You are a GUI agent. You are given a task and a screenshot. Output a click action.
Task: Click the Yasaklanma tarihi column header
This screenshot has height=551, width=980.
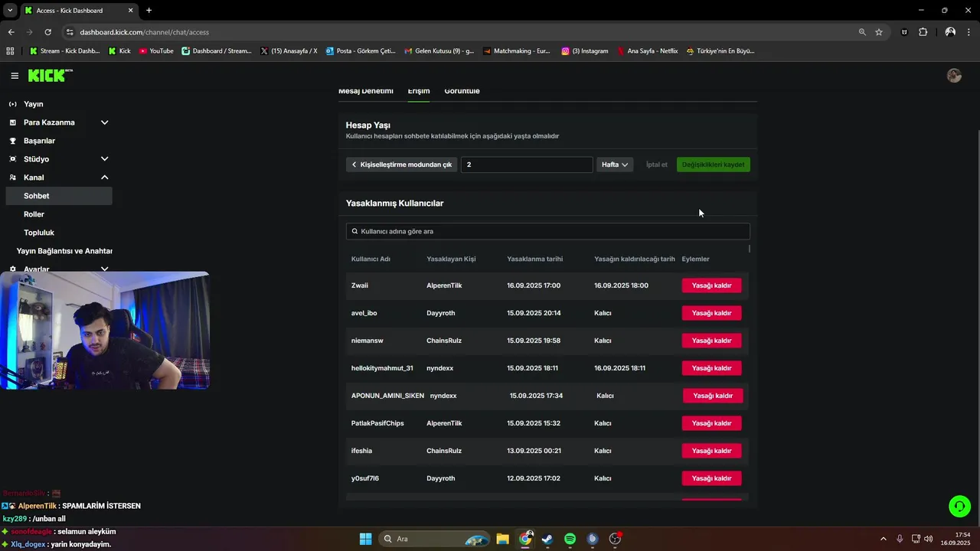(534, 259)
